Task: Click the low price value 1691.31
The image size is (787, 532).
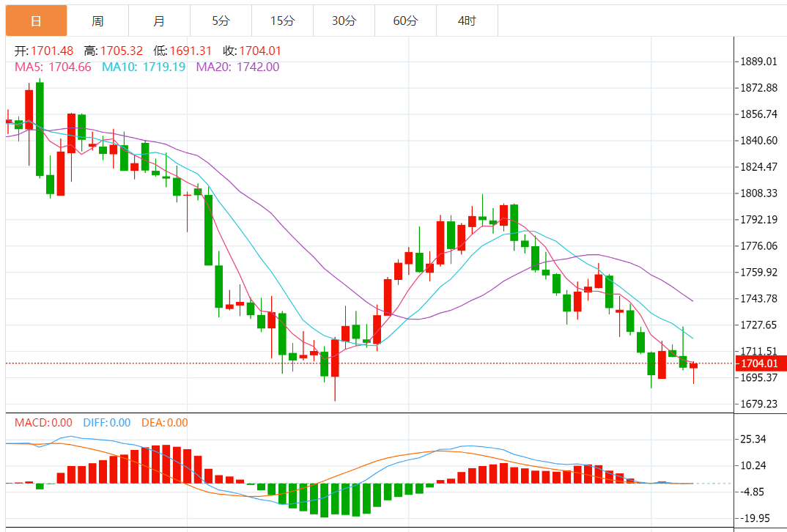Action: click(x=191, y=51)
